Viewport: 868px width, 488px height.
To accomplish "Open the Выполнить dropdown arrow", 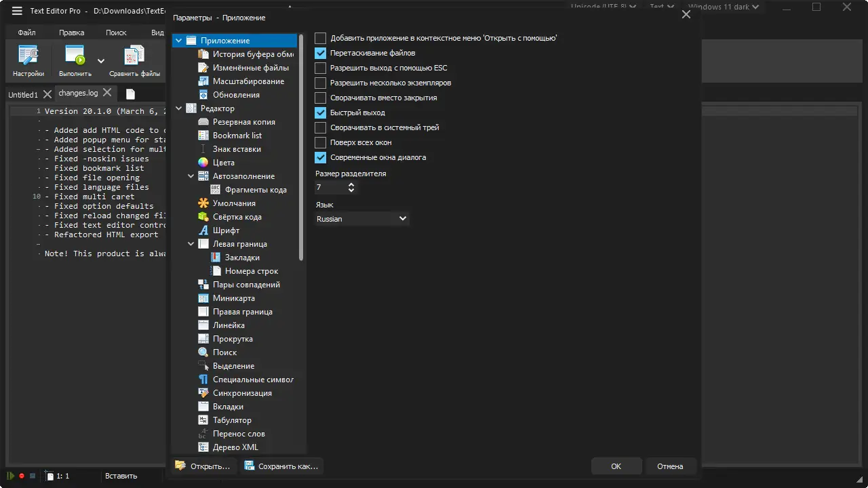I will [101, 61].
